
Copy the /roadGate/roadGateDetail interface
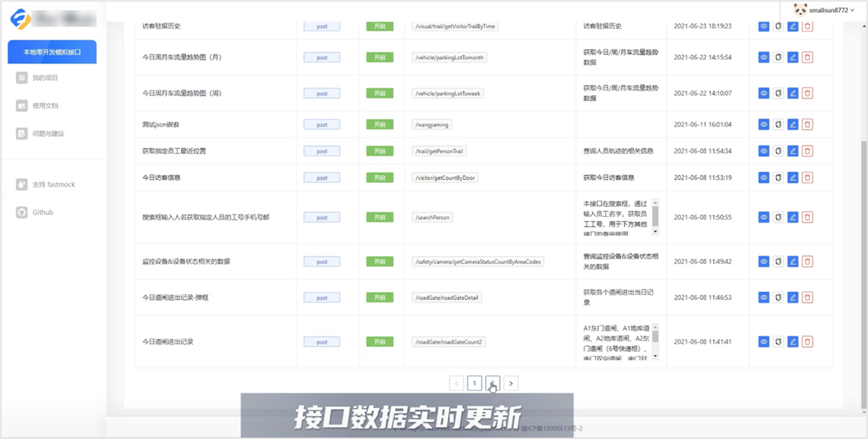point(778,298)
